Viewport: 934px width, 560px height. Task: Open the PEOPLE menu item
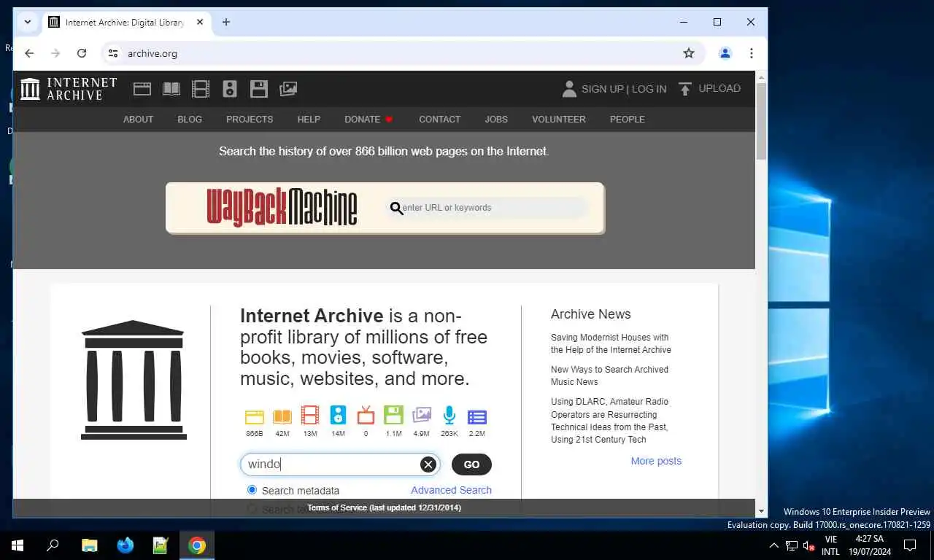click(x=628, y=119)
